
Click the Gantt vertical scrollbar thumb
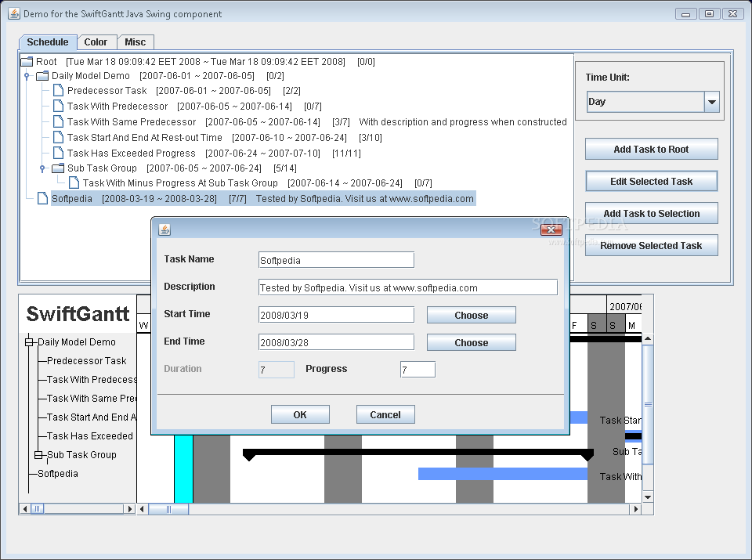(648, 404)
